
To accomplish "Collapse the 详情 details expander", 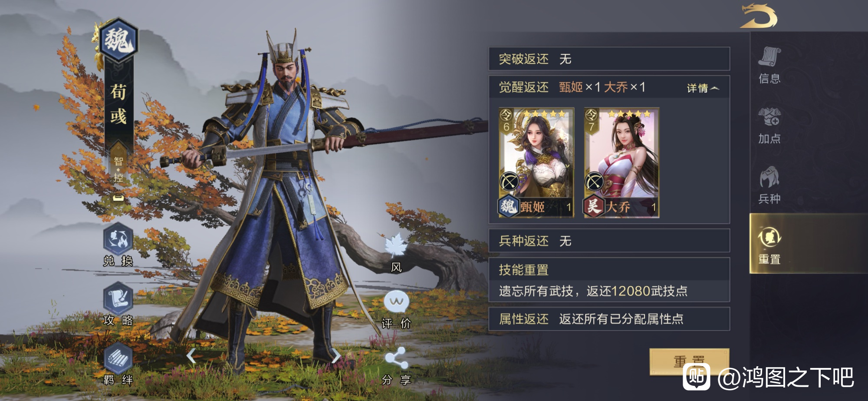I will coord(703,88).
